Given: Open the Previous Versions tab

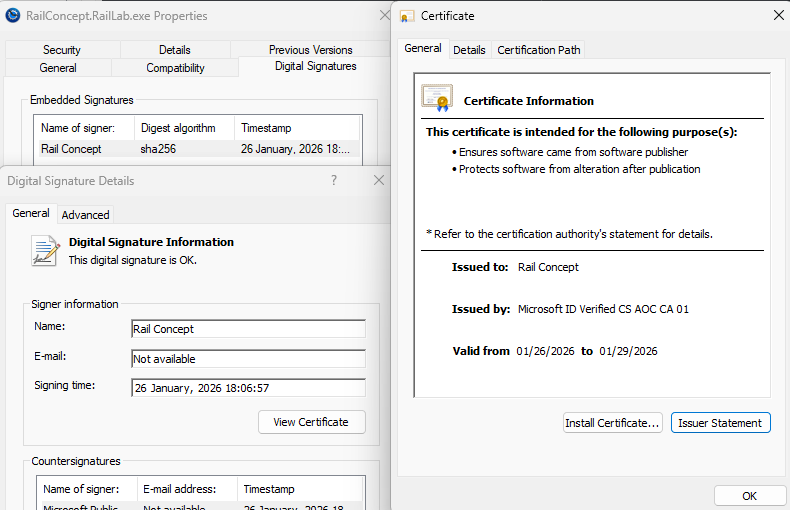Looking at the screenshot, I should [310, 50].
